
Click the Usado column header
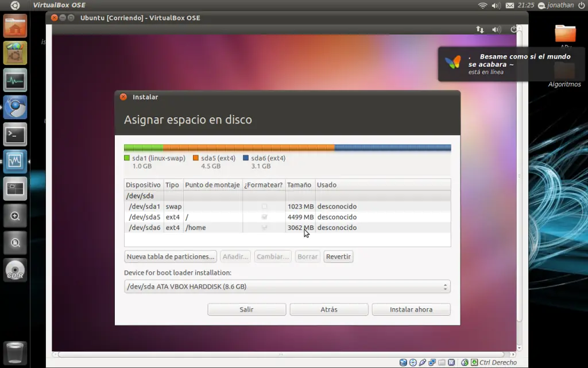(x=383, y=185)
